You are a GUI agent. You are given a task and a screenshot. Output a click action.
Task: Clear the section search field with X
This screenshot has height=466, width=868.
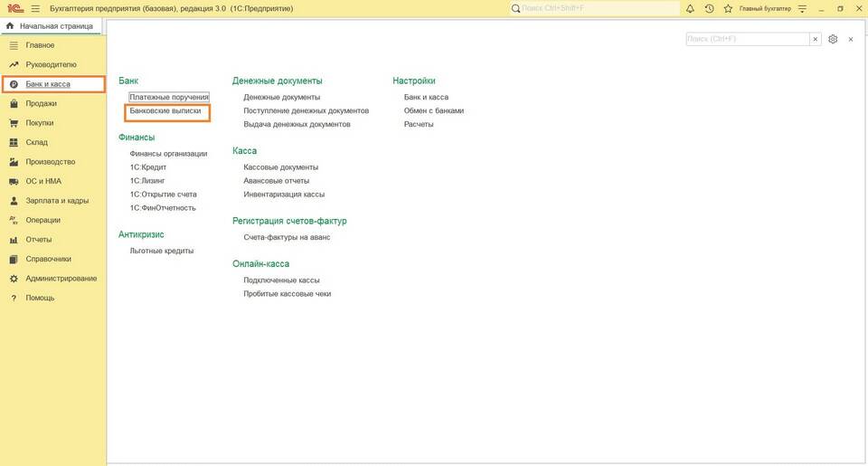(x=816, y=40)
